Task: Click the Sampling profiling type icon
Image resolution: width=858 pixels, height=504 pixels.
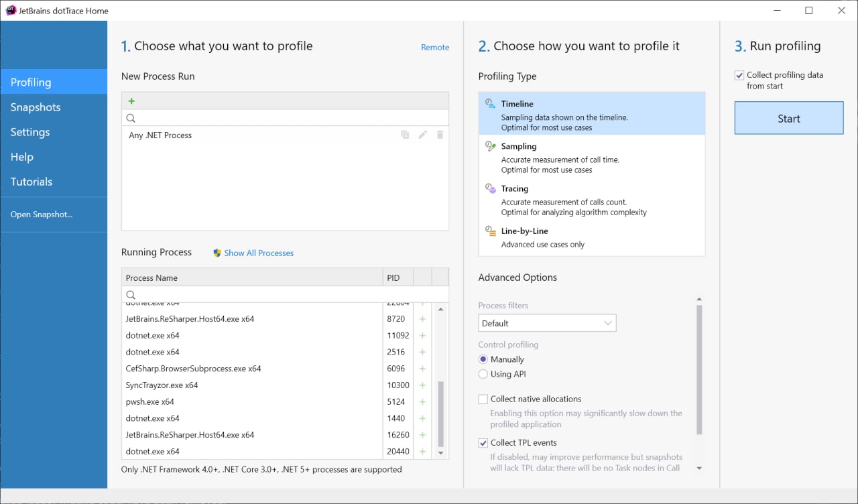Action: tap(490, 146)
